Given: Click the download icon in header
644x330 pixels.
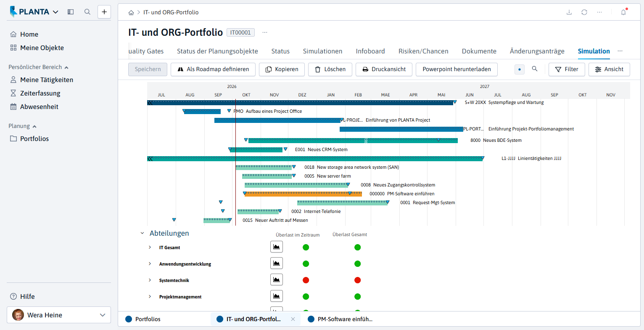Looking at the screenshot, I should [569, 12].
